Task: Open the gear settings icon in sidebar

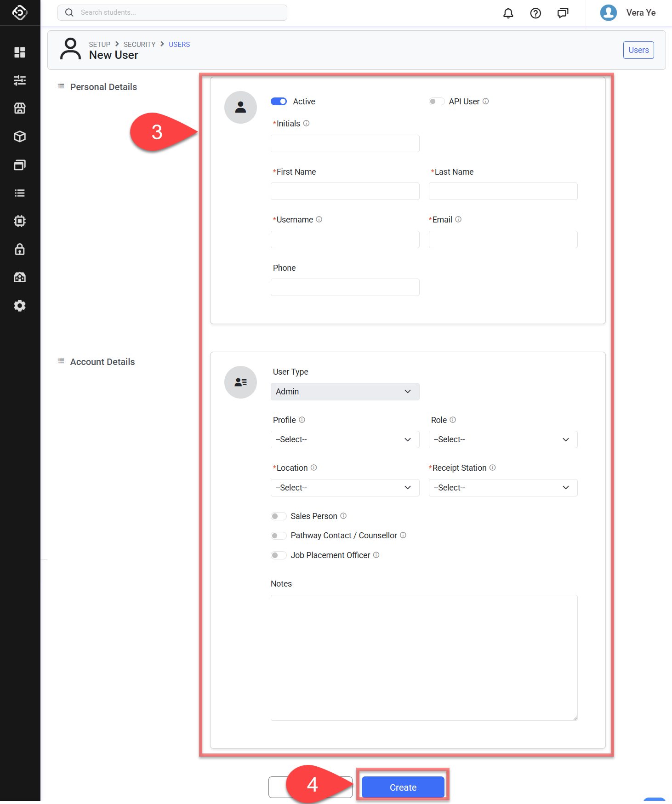Action: (20, 306)
